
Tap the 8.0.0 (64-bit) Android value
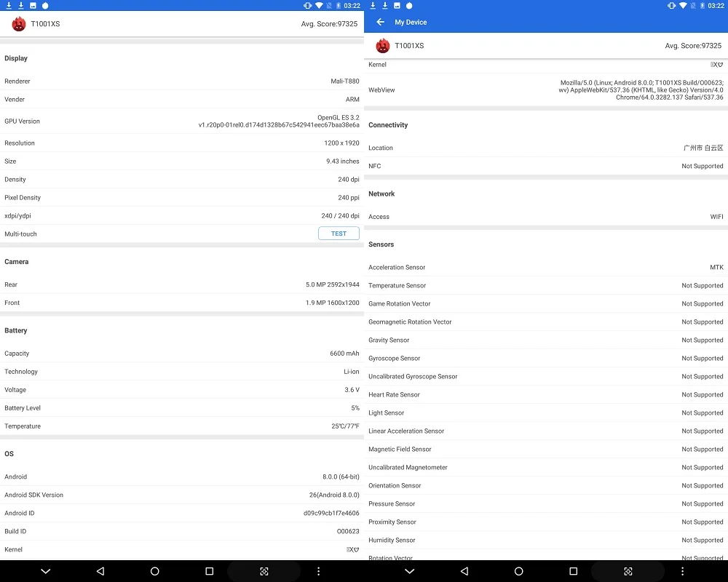tap(341, 477)
